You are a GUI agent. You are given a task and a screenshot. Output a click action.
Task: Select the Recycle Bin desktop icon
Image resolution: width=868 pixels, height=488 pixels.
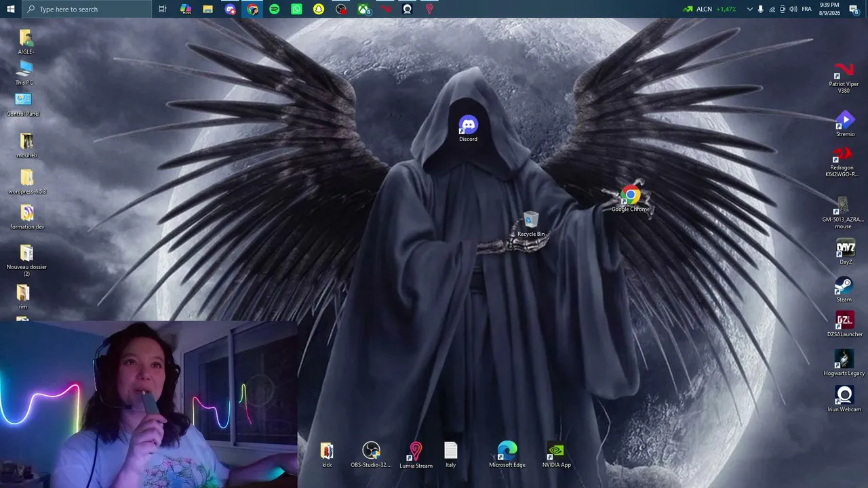coord(531,224)
